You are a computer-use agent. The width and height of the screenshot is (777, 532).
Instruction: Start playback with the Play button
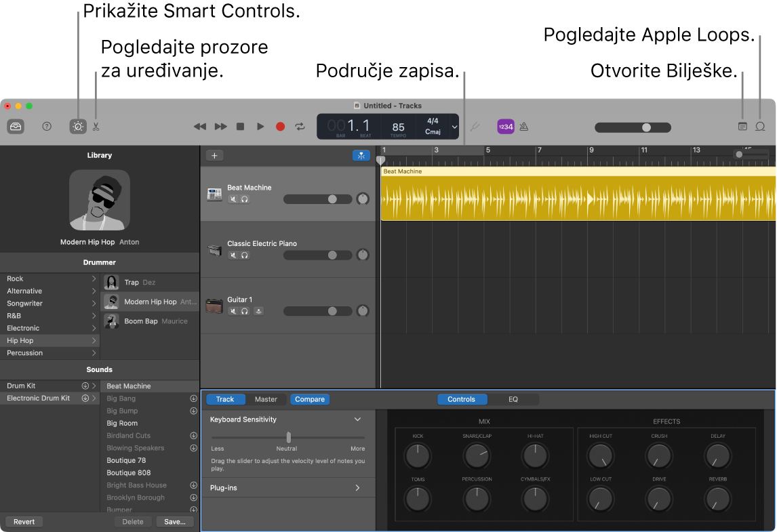pyautogui.click(x=260, y=127)
